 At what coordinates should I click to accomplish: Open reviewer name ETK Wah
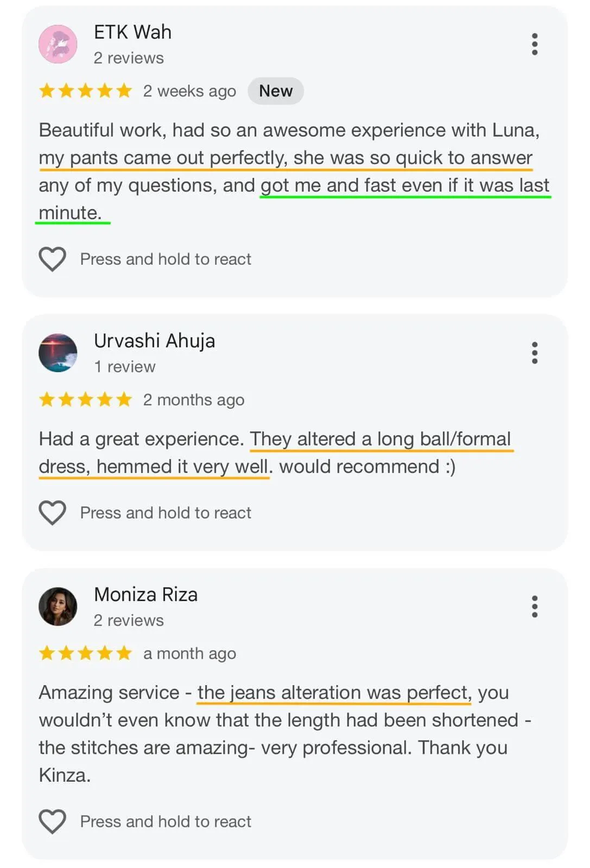pyautogui.click(x=132, y=32)
